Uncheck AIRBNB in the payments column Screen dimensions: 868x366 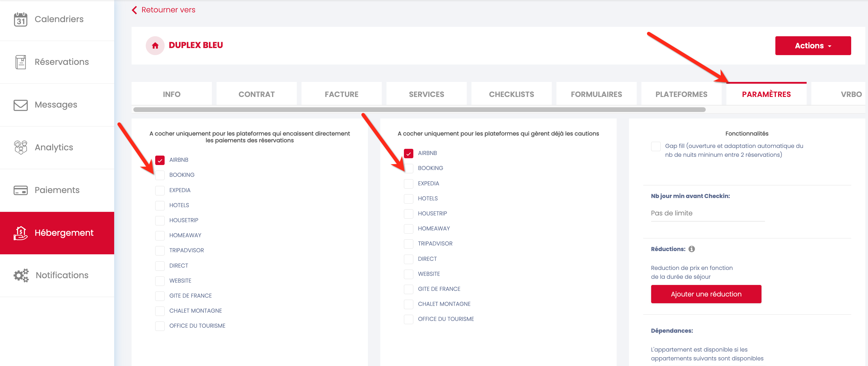pyautogui.click(x=160, y=160)
